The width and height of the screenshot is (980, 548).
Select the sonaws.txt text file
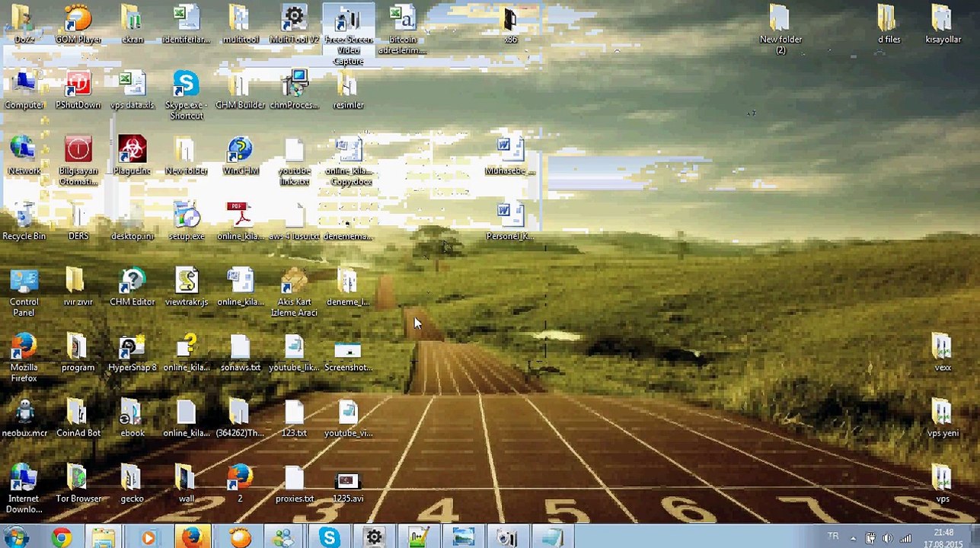point(241,353)
